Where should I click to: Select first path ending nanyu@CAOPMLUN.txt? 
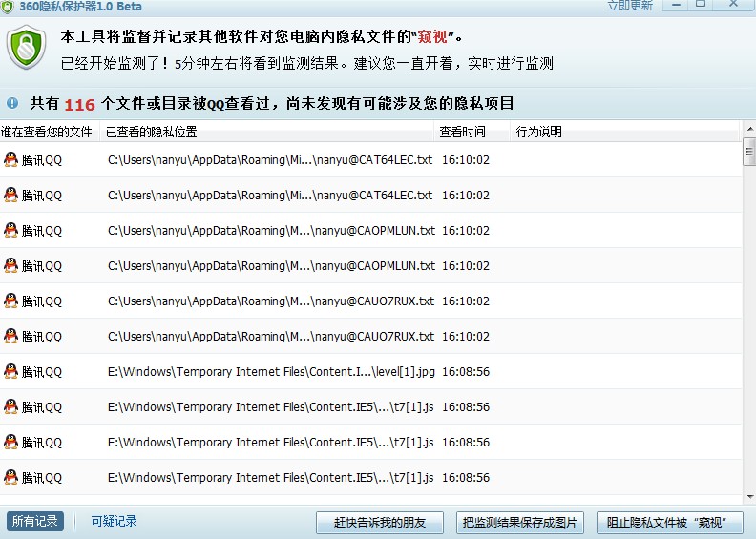pyautogui.click(x=271, y=230)
